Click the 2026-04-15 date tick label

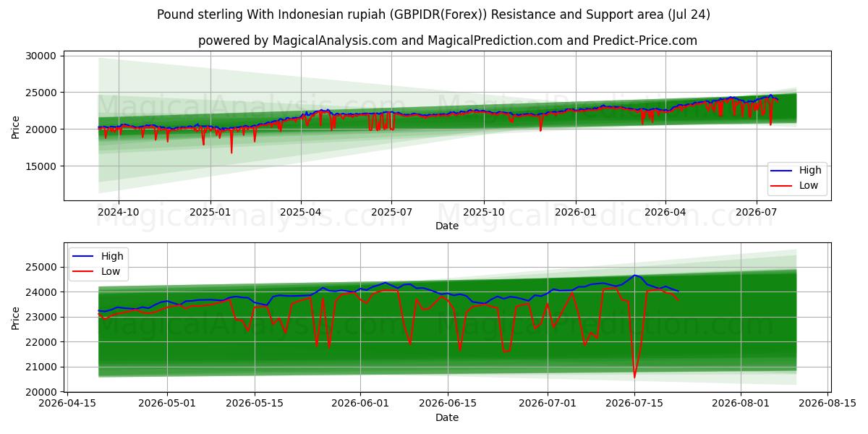(68, 404)
